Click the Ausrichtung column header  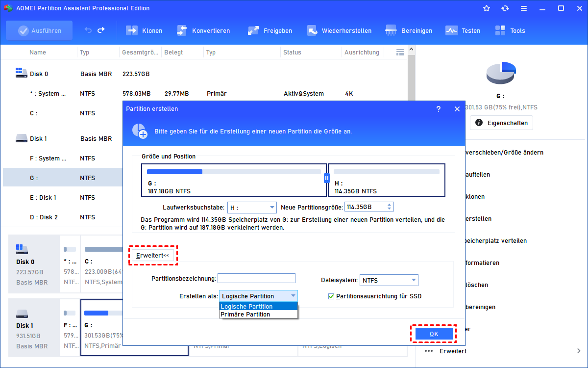click(362, 53)
